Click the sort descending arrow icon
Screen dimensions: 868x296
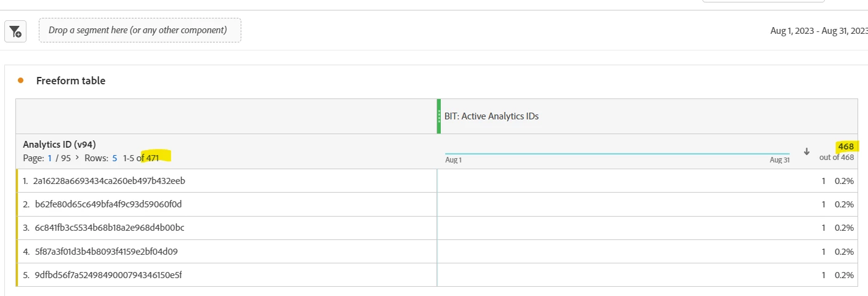(806, 151)
